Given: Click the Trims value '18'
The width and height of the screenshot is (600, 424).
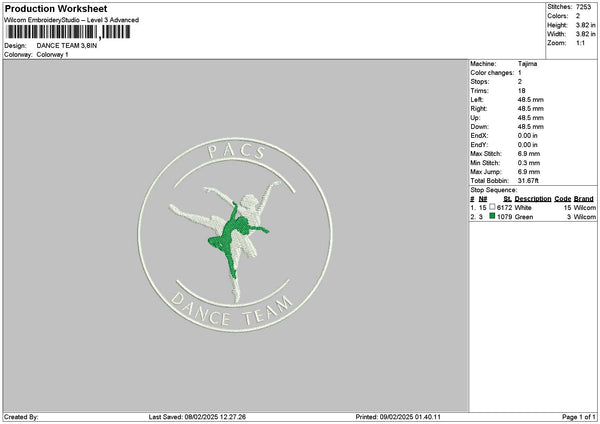Looking at the screenshot, I should click(521, 91).
